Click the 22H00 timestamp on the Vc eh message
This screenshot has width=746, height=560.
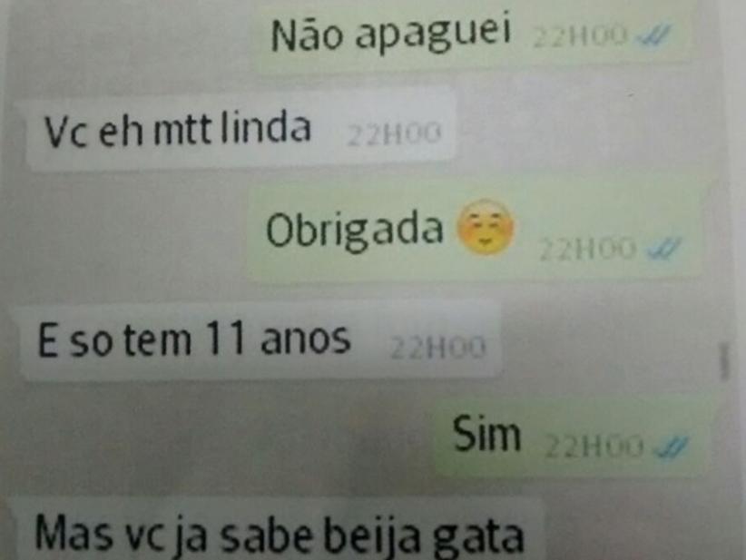click(394, 133)
